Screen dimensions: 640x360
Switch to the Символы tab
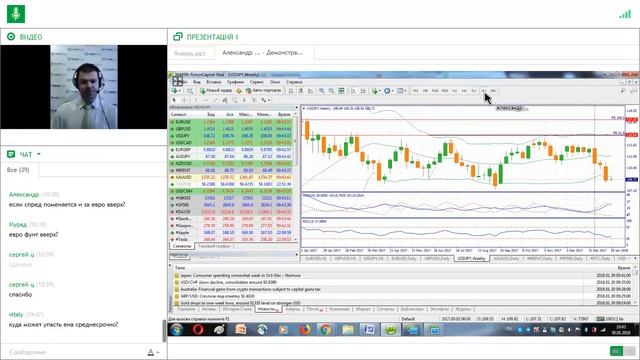click(182, 246)
